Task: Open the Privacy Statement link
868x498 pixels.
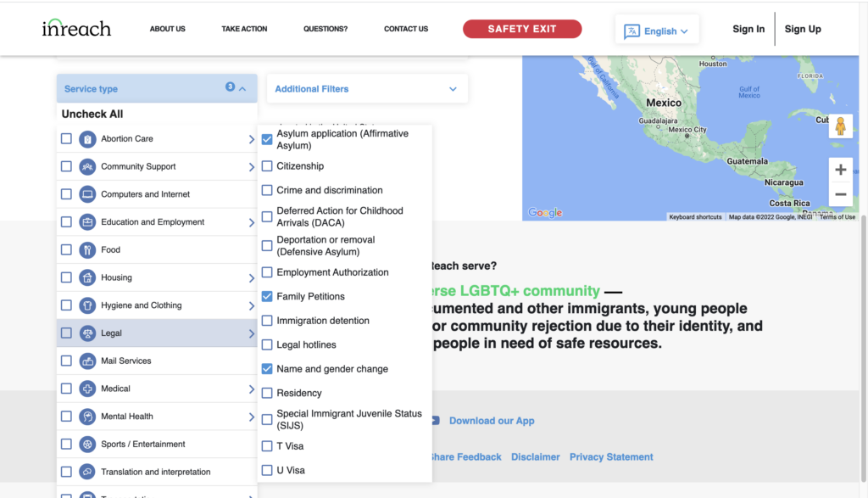Action: [x=611, y=457]
